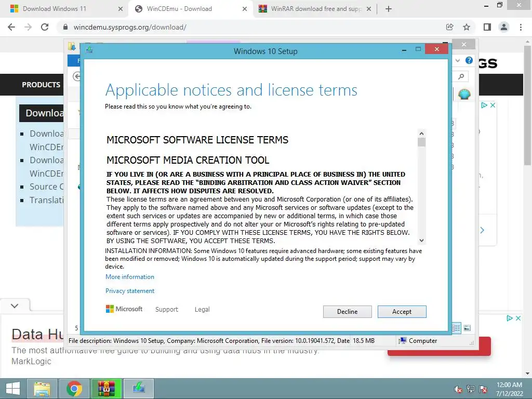Close the Download Windows 11 tab
This screenshot has width=532, height=399.
[x=120, y=9]
